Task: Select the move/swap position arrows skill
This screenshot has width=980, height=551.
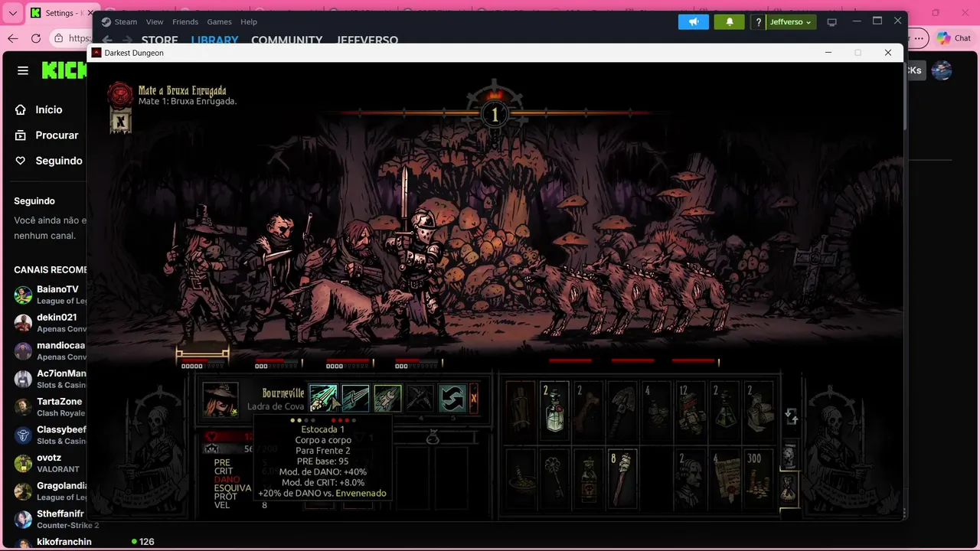Action: click(452, 398)
